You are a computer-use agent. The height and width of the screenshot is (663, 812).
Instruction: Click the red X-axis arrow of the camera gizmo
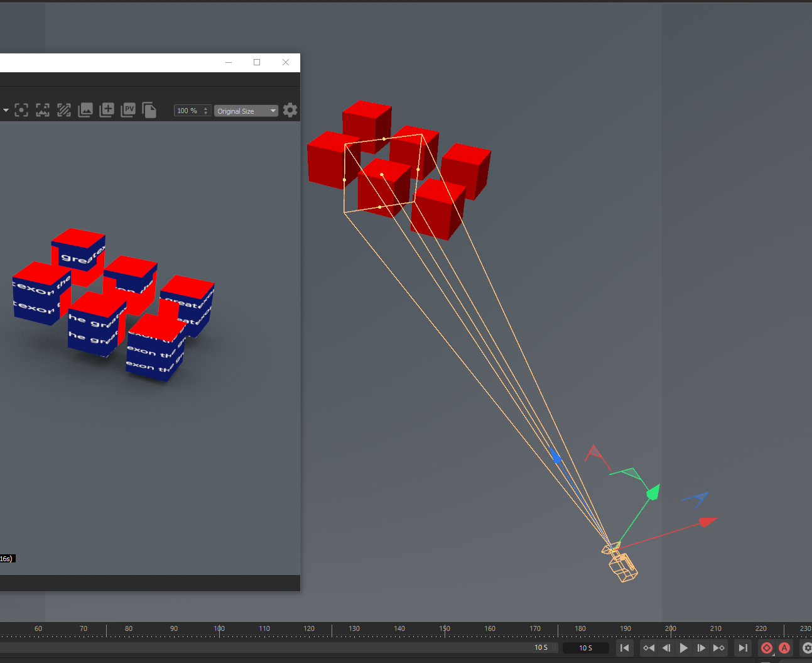(x=708, y=522)
